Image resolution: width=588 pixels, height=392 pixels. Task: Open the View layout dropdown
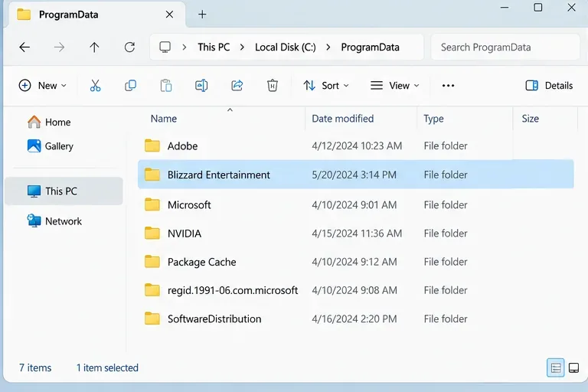coord(395,86)
